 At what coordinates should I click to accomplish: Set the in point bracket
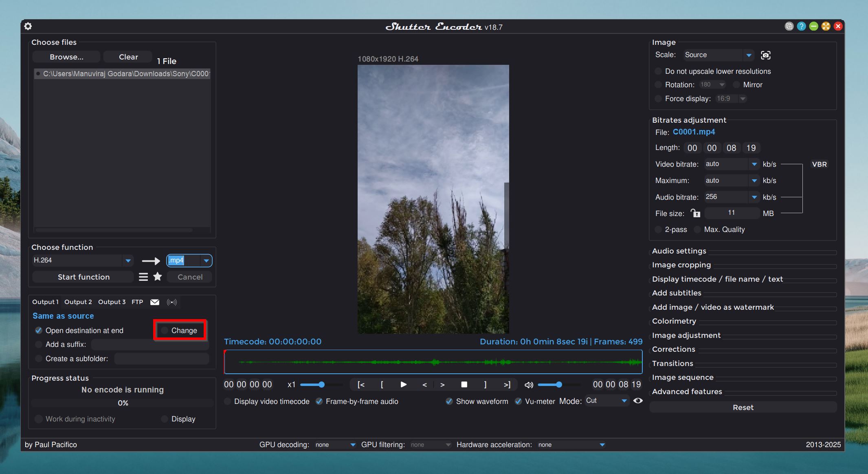[382, 384]
